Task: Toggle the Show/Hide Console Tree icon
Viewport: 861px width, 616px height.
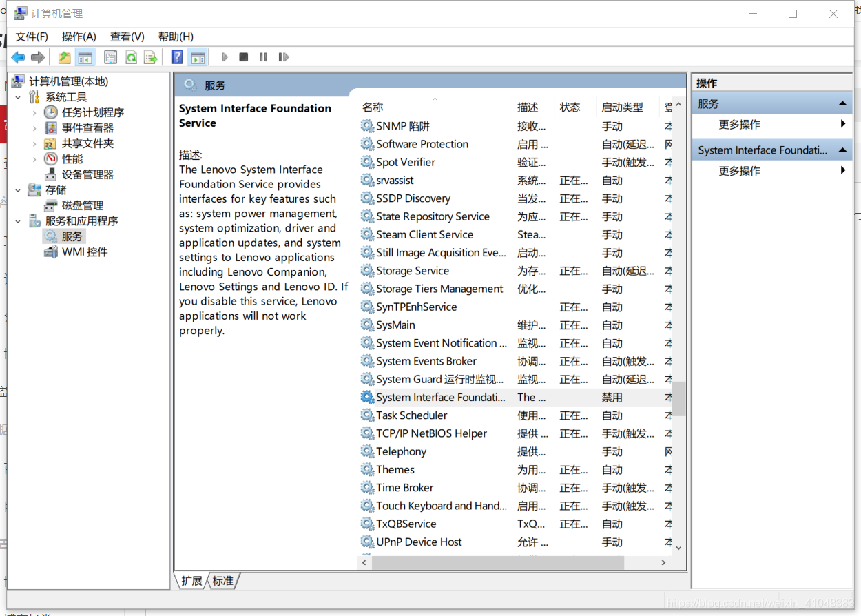Action: (x=85, y=57)
